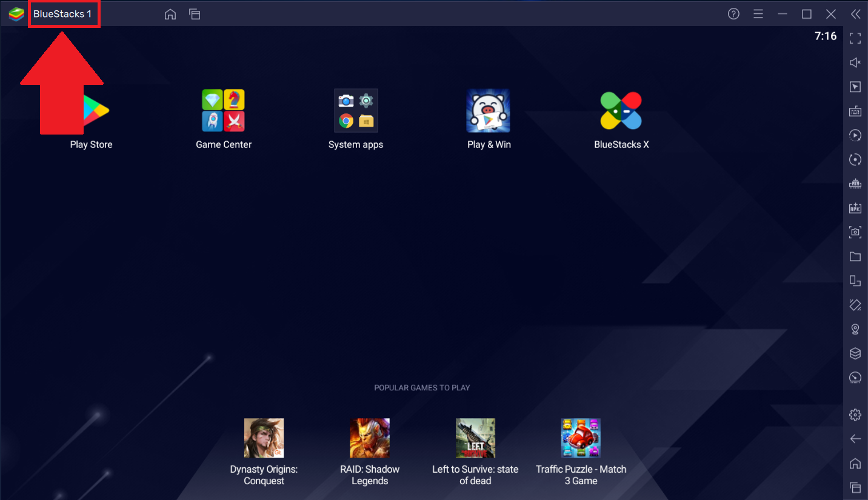Open the macro recorder play-circle icon
The height and width of the screenshot is (500, 868).
pos(855,135)
